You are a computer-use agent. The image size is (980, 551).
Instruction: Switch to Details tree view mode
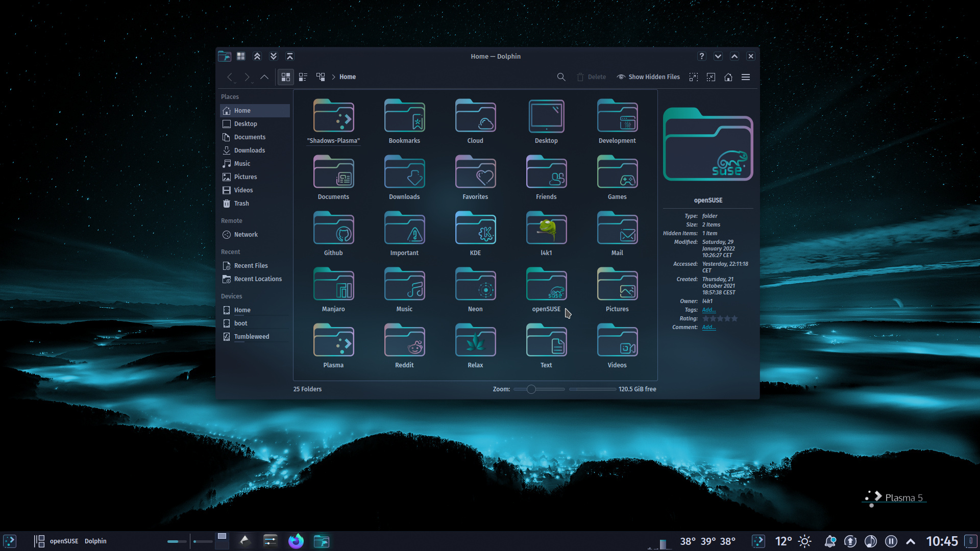pos(321,77)
